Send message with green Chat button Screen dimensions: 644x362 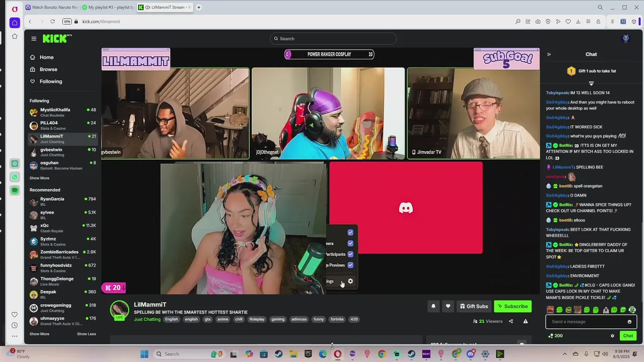coord(628,336)
